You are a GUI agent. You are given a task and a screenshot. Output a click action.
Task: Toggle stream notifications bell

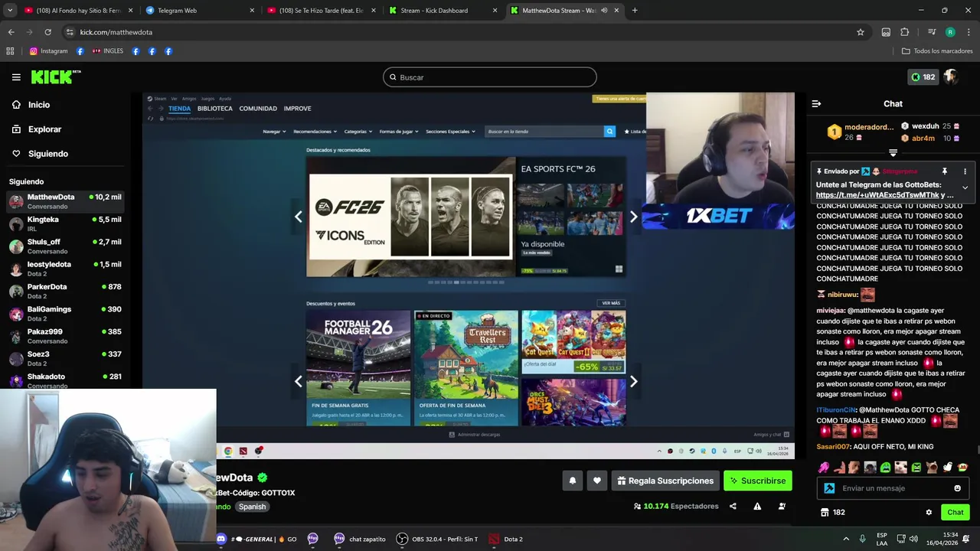coord(573,481)
